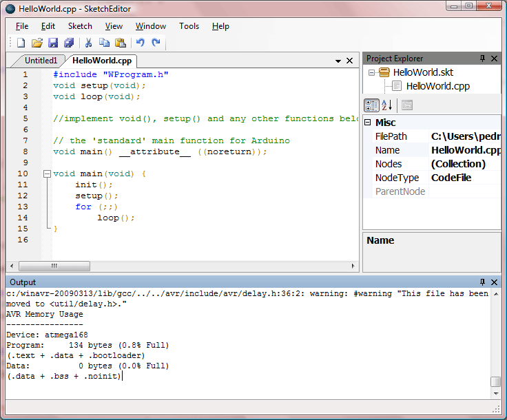Click the Save All toolbar icon

(69, 43)
